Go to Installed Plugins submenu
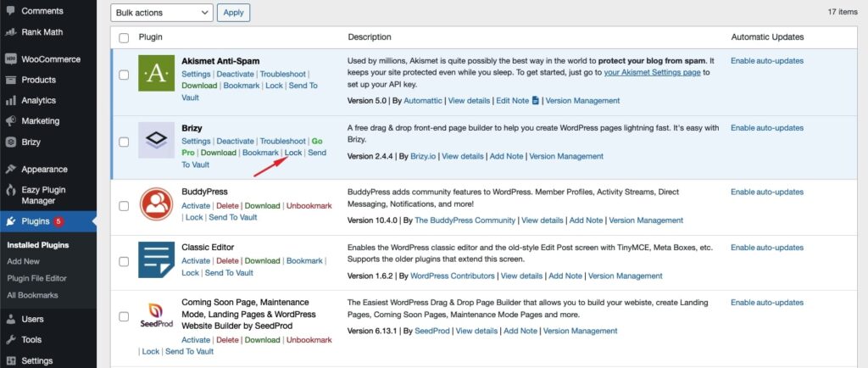The width and height of the screenshot is (868, 368). point(37,245)
